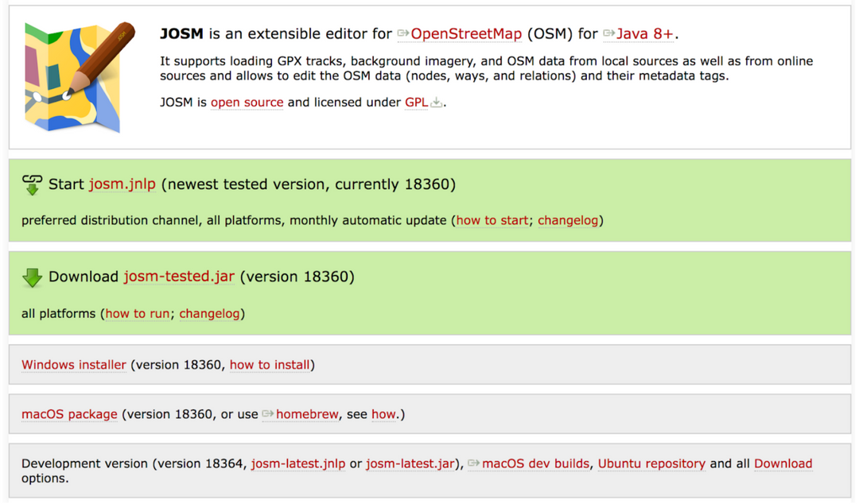Open the homebrew link

tap(307, 414)
